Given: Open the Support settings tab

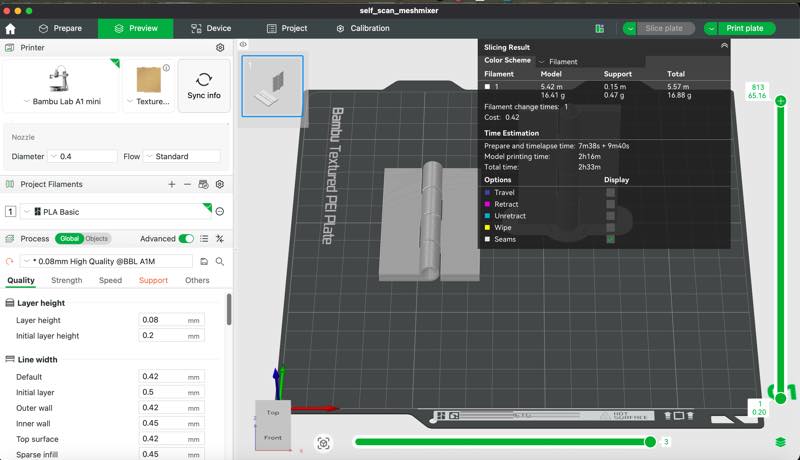Looking at the screenshot, I should pyautogui.click(x=153, y=280).
